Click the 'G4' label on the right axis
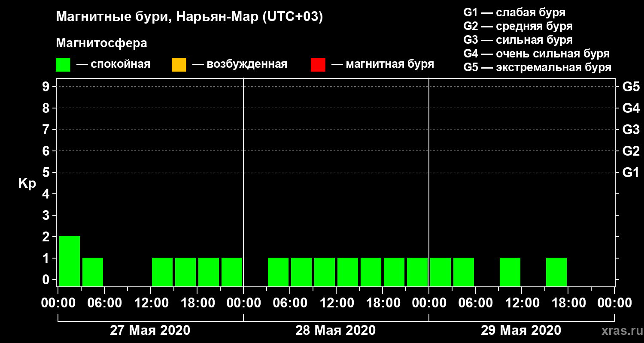644x343 pixels. (x=631, y=108)
